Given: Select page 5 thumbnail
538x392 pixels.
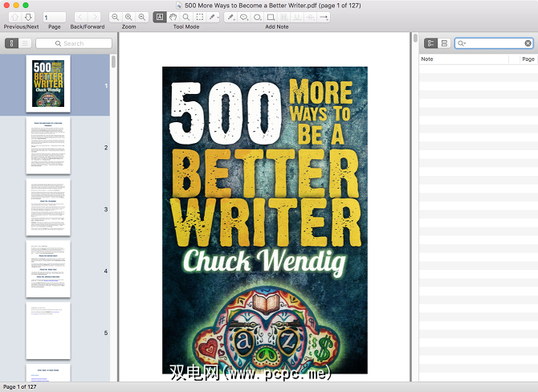Looking at the screenshot, I should pyautogui.click(x=48, y=331).
